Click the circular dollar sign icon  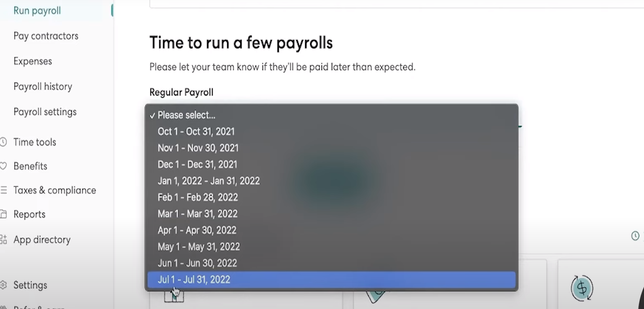(582, 288)
